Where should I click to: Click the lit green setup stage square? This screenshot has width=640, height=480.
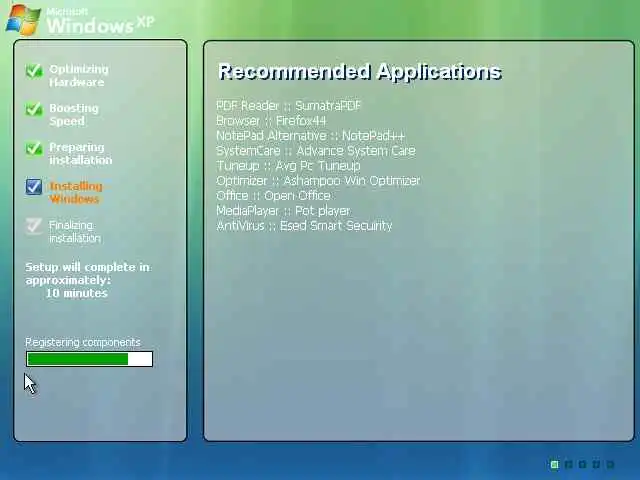coord(554,464)
